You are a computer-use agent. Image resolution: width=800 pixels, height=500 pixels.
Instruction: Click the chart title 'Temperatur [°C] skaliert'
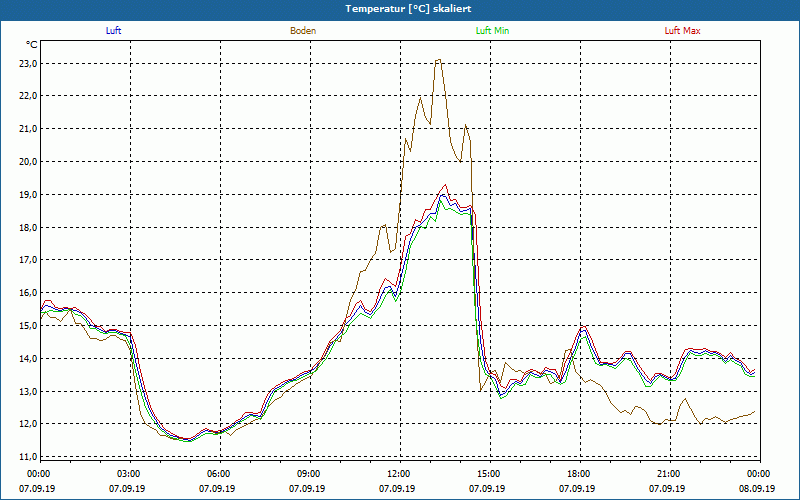click(x=408, y=9)
